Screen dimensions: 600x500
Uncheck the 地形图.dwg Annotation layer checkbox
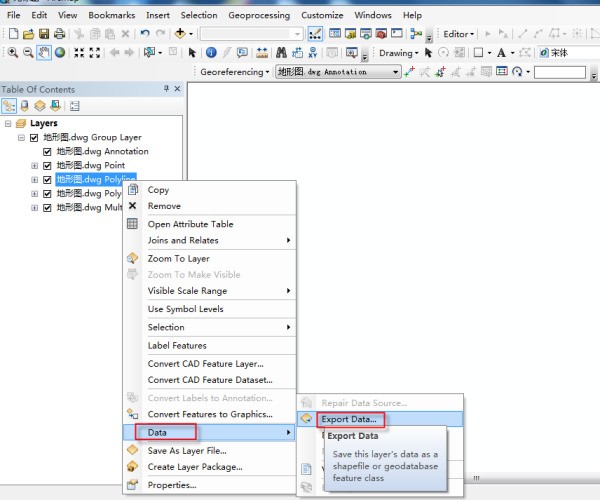tap(47, 152)
